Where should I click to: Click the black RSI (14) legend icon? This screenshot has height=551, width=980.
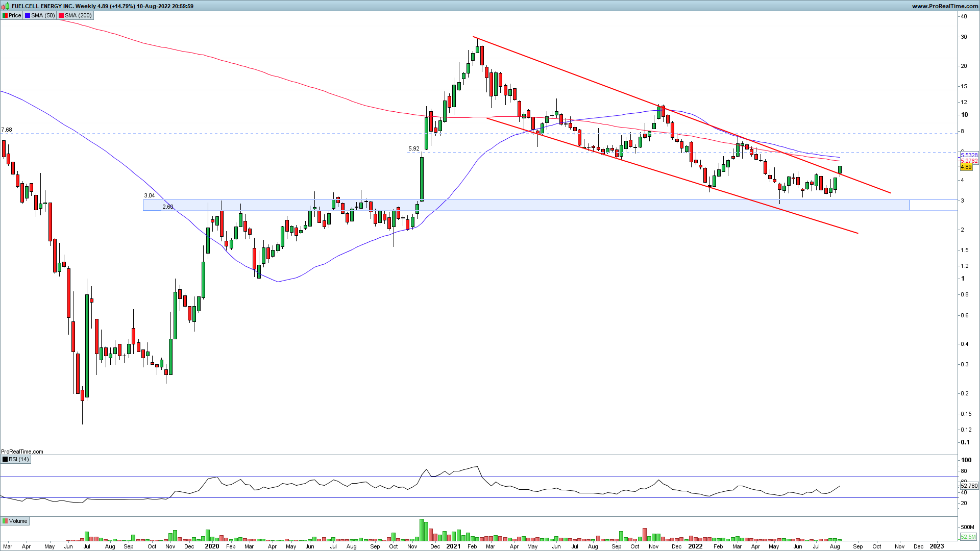(x=5, y=459)
